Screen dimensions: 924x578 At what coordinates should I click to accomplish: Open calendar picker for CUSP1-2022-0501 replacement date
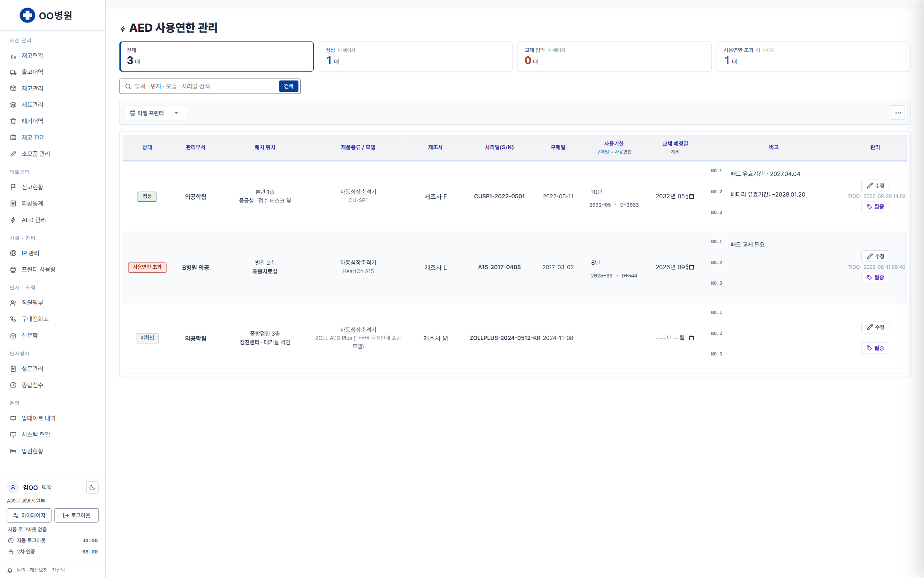coord(691,197)
